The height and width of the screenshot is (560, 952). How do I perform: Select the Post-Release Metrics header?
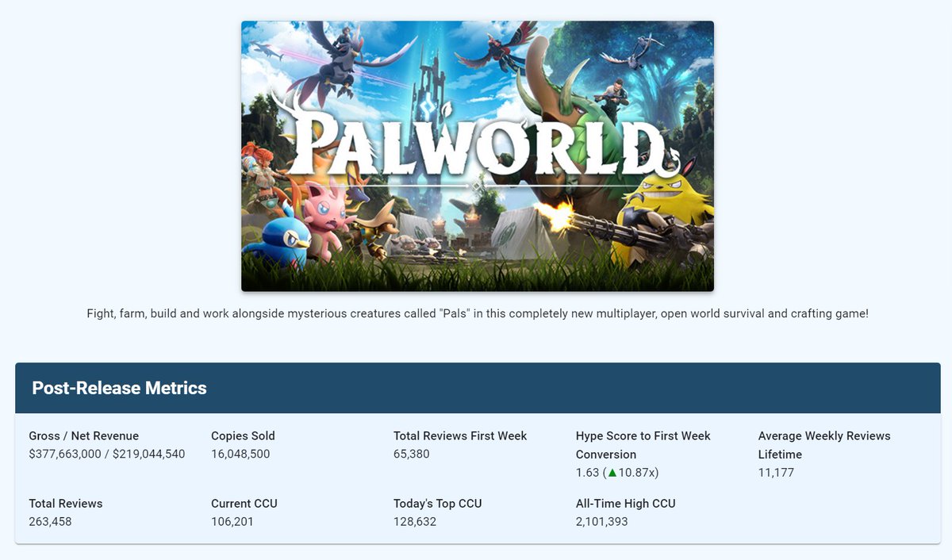[x=118, y=388]
